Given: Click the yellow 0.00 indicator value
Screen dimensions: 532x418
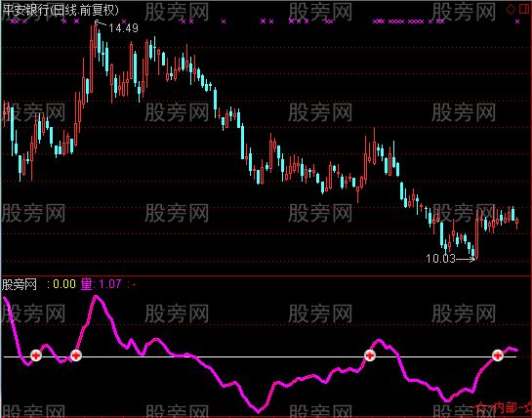Looking at the screenshot, I should (64, 284).
